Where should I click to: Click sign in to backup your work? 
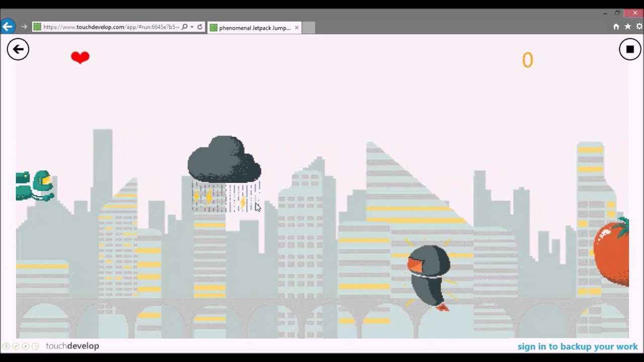click(578, 346)
